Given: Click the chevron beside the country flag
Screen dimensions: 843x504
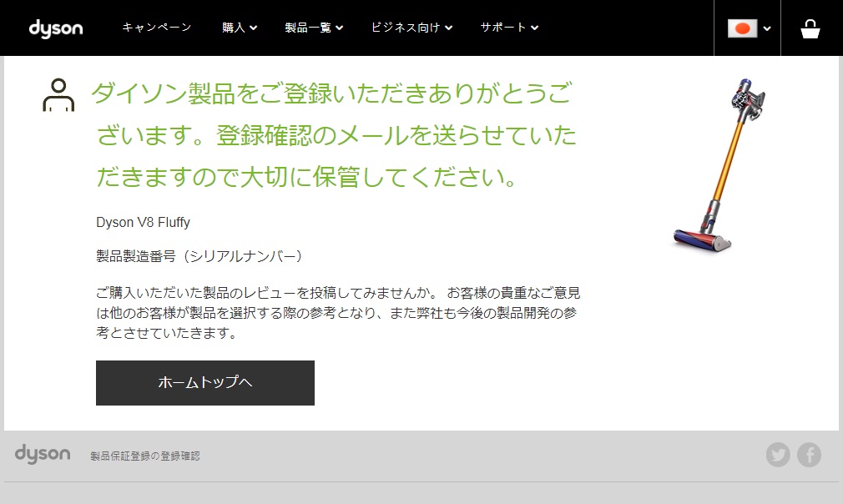Looking at the screenshot, I should [x=767, y=29].
